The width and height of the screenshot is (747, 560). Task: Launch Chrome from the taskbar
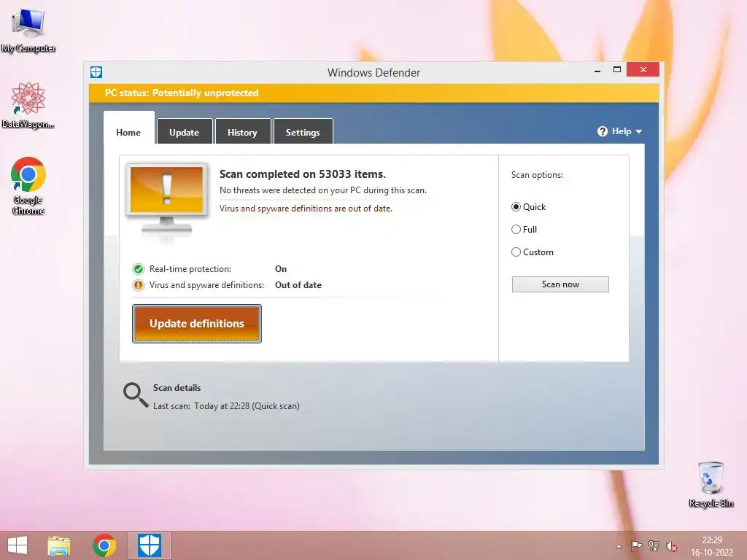tap(104, 545)
